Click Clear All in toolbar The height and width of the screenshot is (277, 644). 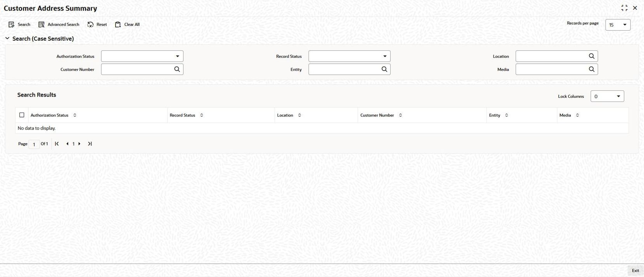coord(127,24)
